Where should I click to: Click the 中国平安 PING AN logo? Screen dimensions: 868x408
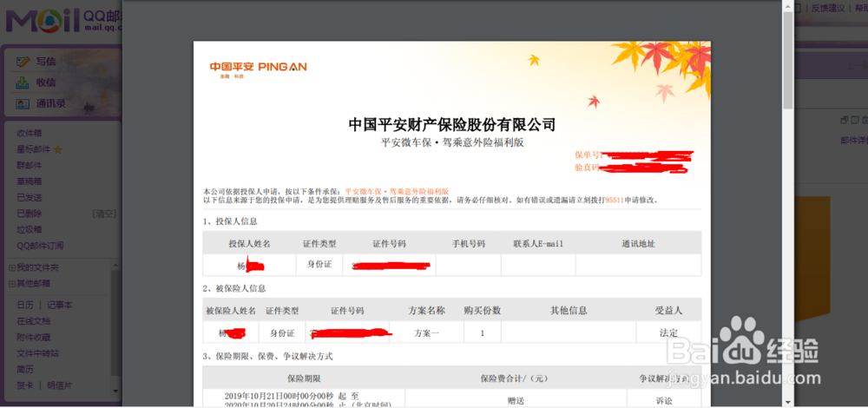(x=258, y=69)
